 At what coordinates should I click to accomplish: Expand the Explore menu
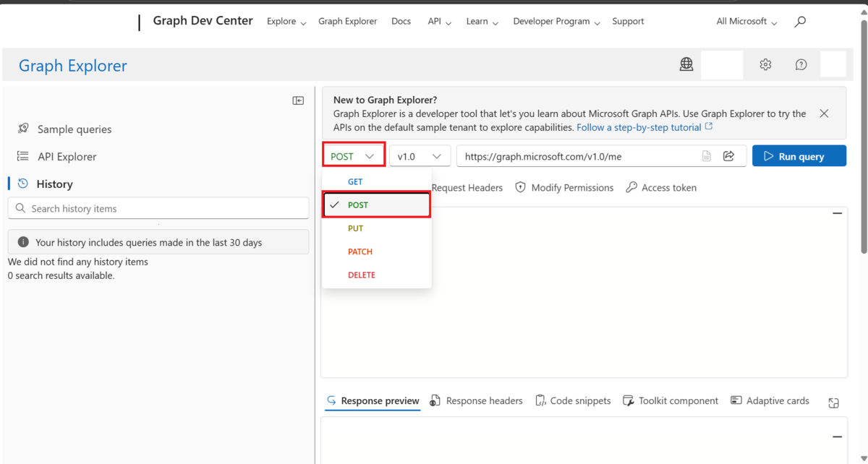286,22
